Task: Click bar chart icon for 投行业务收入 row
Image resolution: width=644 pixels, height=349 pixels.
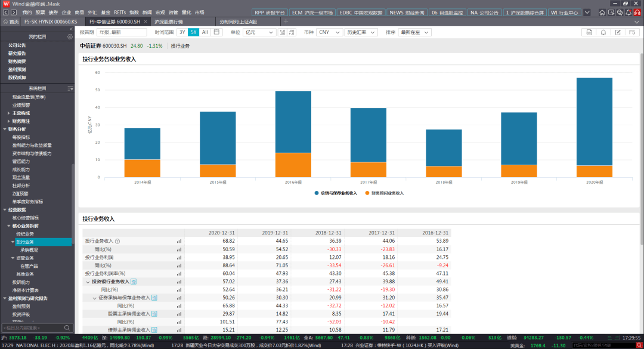Action: [x=179, y=241]
